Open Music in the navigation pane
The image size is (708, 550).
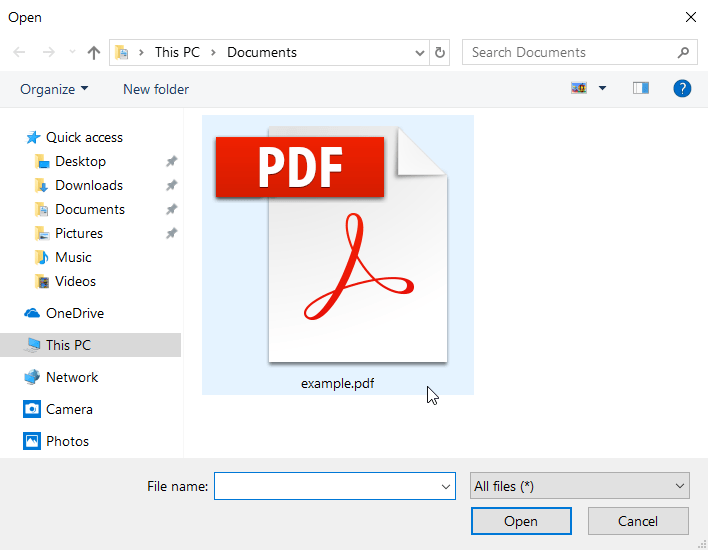pyautogui.click(x=73, y=257)
